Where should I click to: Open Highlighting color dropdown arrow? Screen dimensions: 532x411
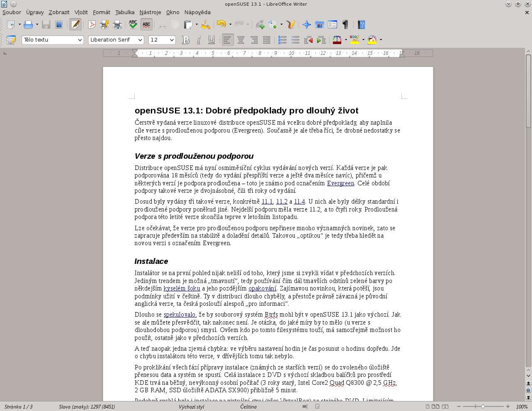(x=363, y=40)
